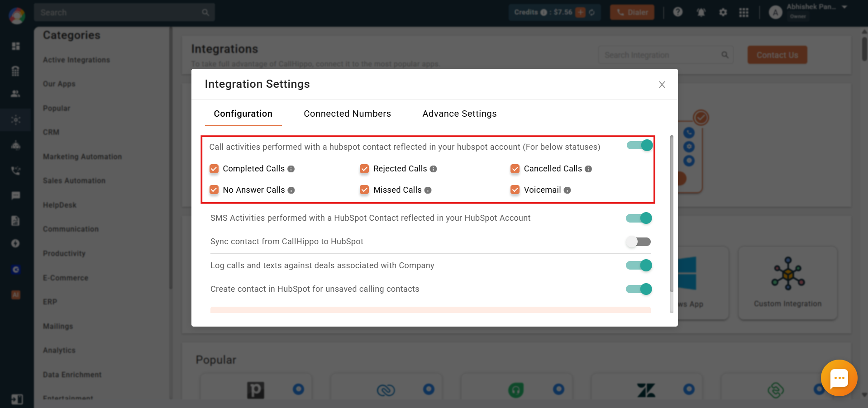Close the Integration Settings dialog

[x=662, y=85]
